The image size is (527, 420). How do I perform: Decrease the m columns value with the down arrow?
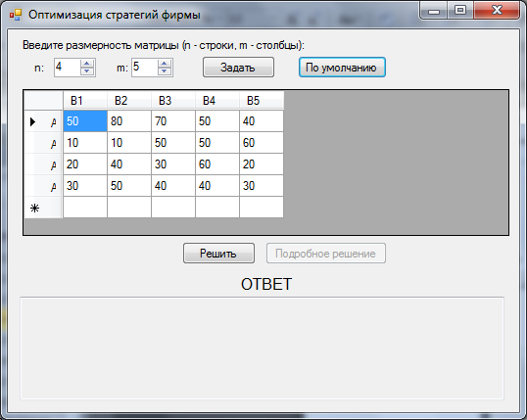coord(164,71)
